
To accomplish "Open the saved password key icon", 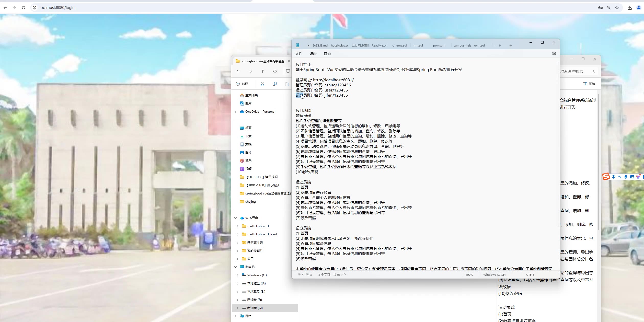I will click(601, 8).
